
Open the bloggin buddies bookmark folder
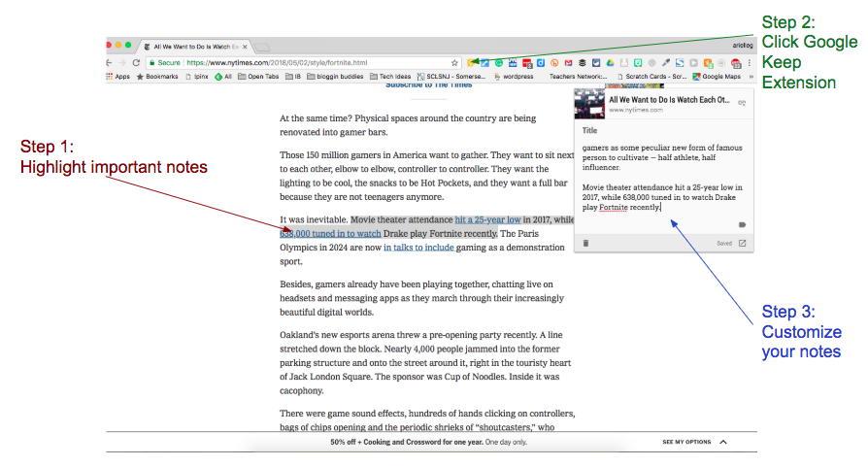pos(335,77)
